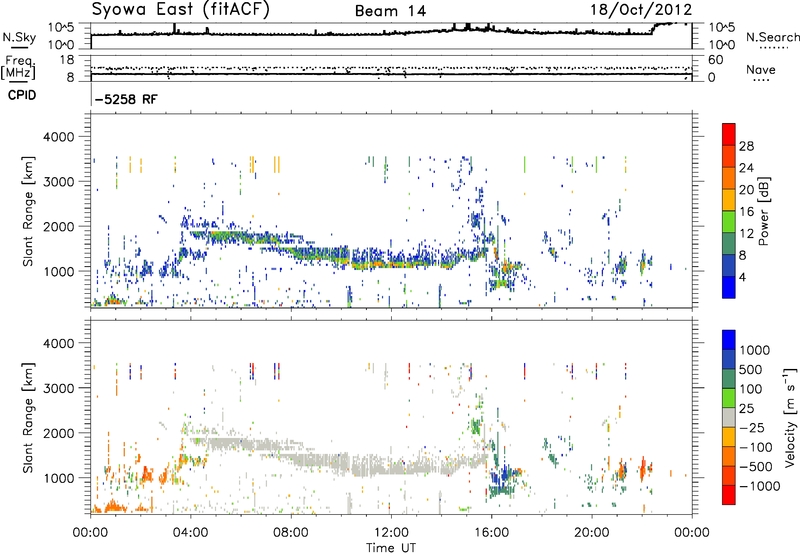The image size is (800, 554).
Task: Click the 'Velocity [m s-1]' colorbar title
Action: [790, 417]
